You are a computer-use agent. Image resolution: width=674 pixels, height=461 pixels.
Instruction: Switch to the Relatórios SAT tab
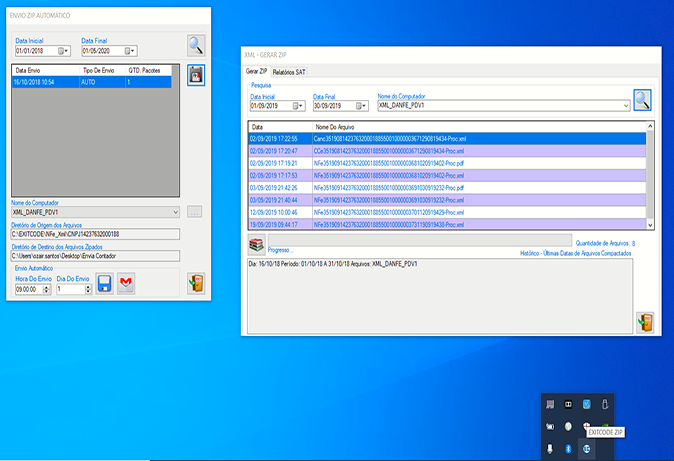(x=289, y=72)
